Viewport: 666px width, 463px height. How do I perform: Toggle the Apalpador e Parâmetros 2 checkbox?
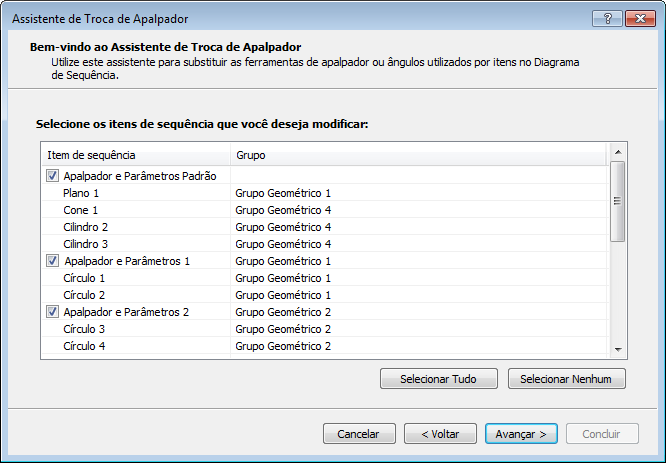tap(52, 312)
